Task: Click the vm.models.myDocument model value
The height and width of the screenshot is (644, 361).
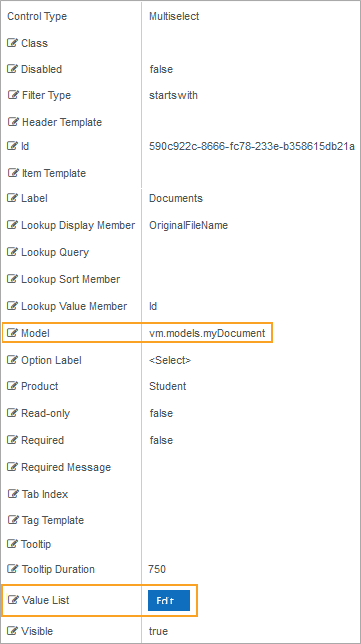Action: (207, 333)
